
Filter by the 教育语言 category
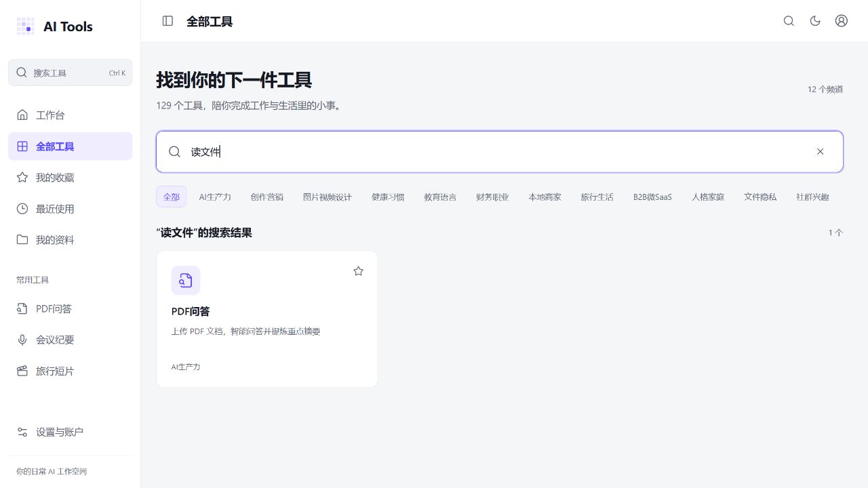(x=440, y=197)
